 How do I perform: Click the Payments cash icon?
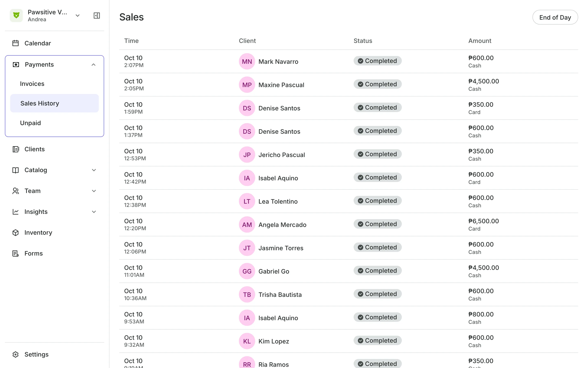pos(16,64)
